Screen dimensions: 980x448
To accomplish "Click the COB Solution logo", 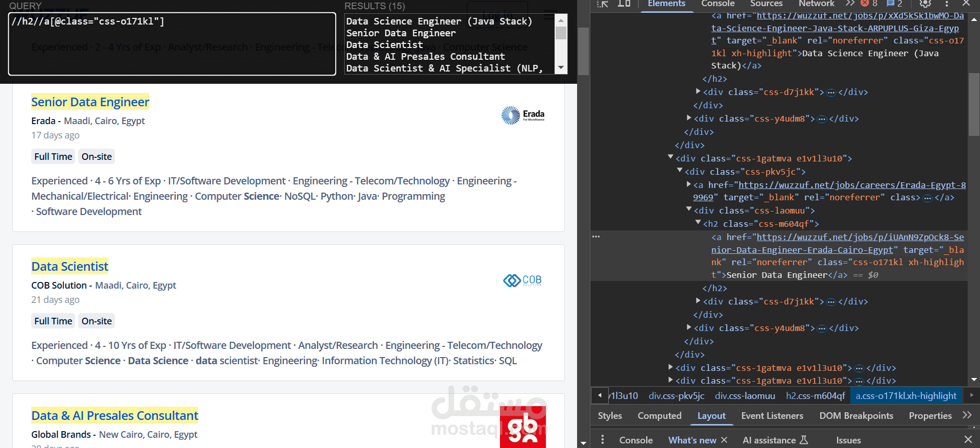I will pos(522,280).
